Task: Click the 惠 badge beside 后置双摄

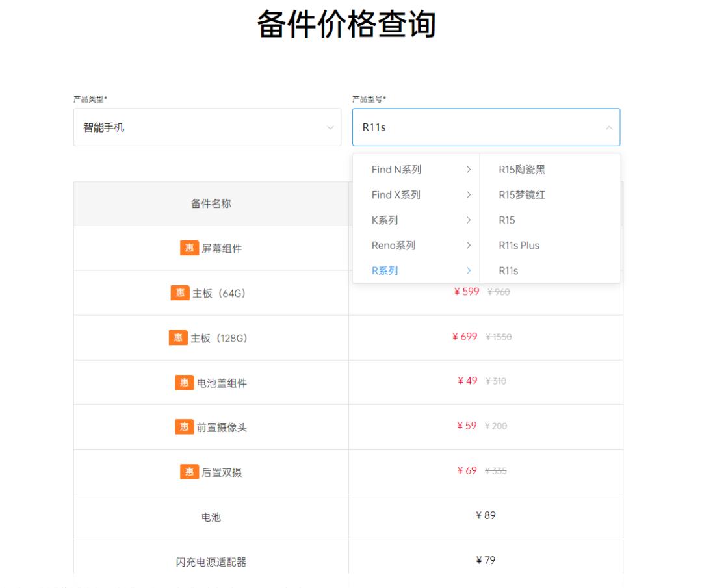Action: pyautogui.click(x=189, y=472)
